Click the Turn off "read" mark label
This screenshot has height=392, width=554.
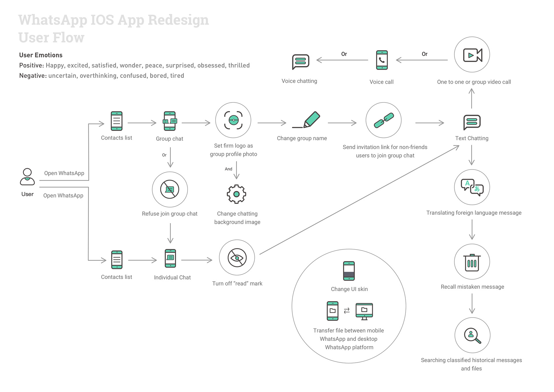pos(237,284)
